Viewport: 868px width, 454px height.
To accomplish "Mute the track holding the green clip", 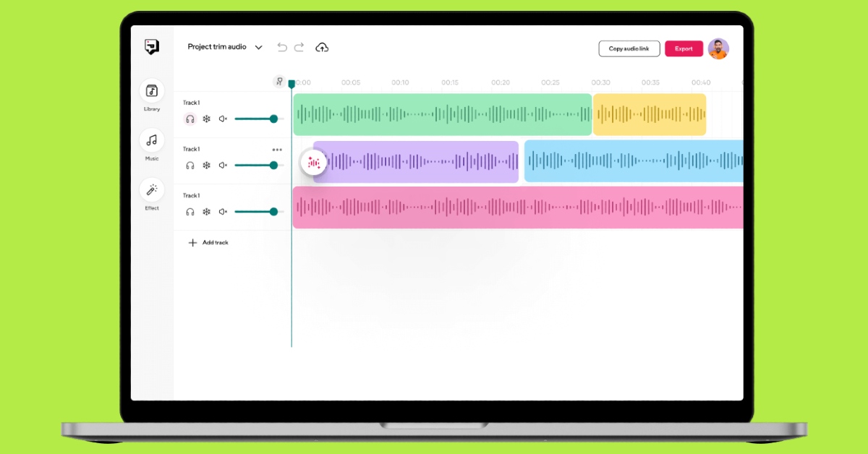I will [223, 119].
